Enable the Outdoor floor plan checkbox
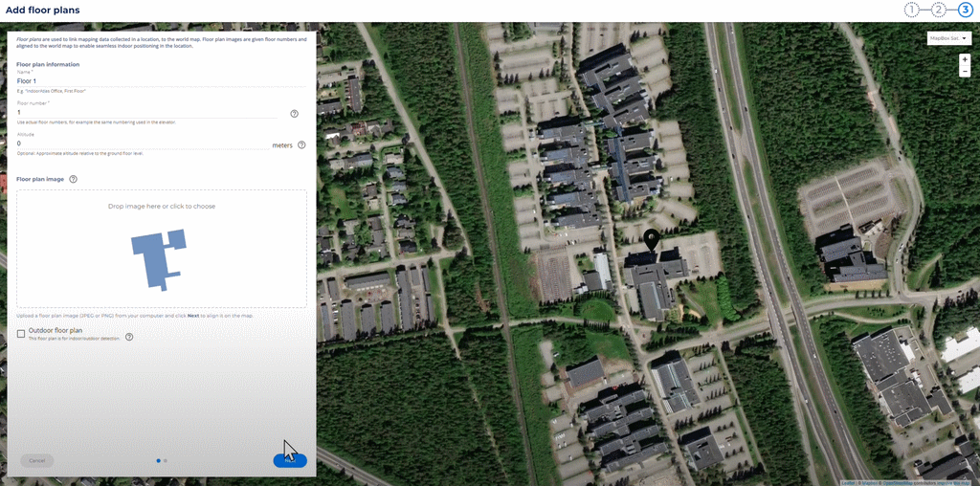The height and width of the screenshot is (486, 980). point(21,333)
